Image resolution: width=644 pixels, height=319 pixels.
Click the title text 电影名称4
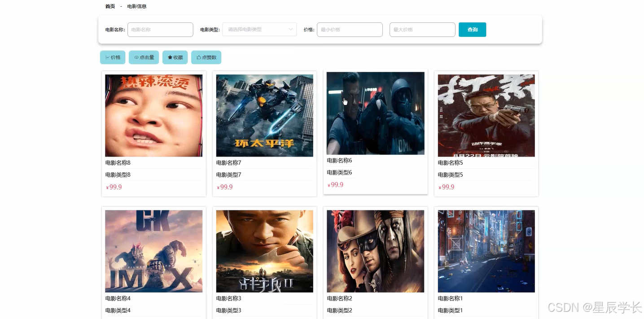(x=118, y=298)
